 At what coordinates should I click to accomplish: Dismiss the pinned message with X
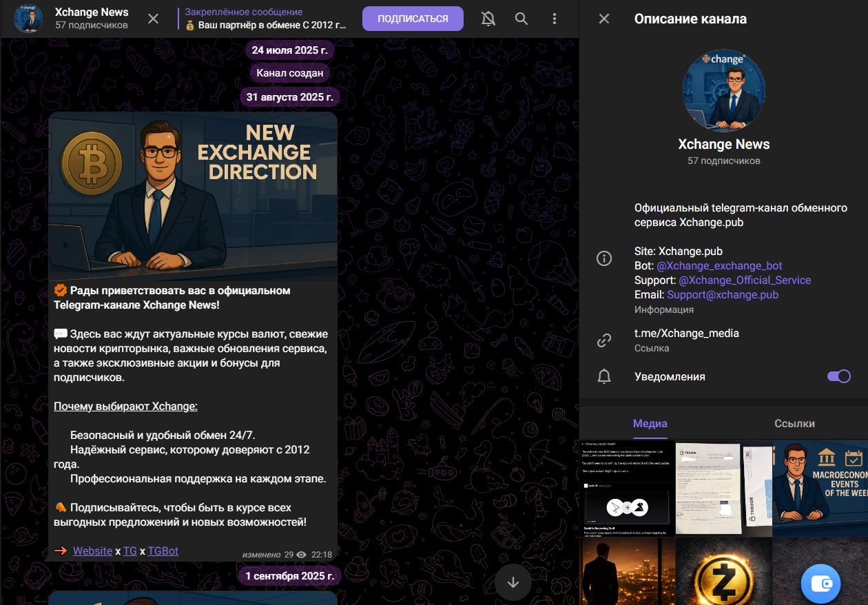pos(153,19)
